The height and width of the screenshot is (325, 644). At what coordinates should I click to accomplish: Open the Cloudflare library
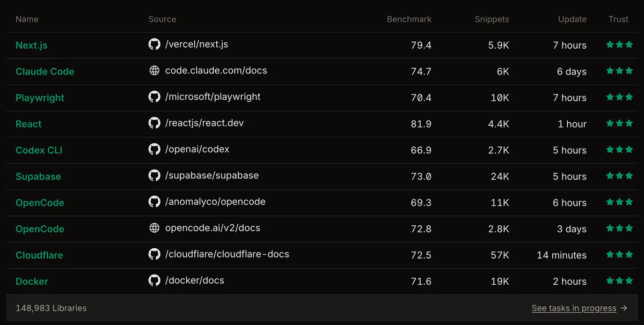click(39, 255)
